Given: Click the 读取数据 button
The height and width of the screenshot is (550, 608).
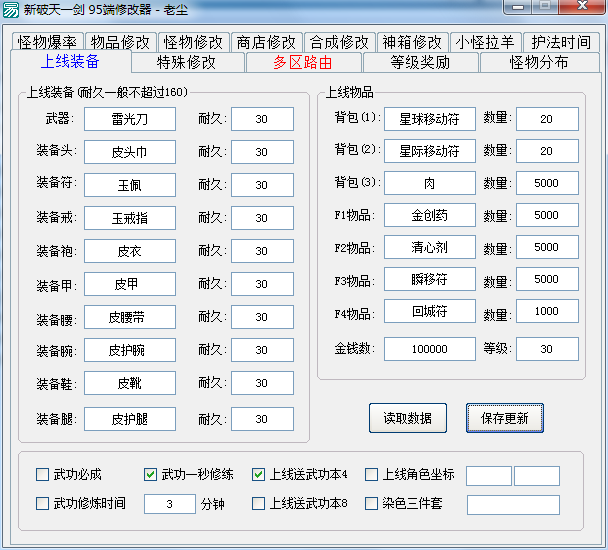Looking at the screenshot, I should click(408, 418).
